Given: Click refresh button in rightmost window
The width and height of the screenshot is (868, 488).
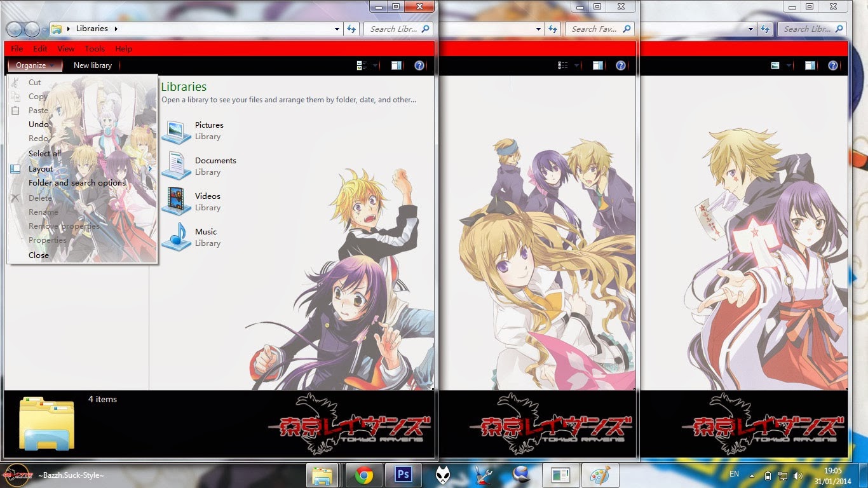Looking at the screenshot, I should (x=766, y=29).
